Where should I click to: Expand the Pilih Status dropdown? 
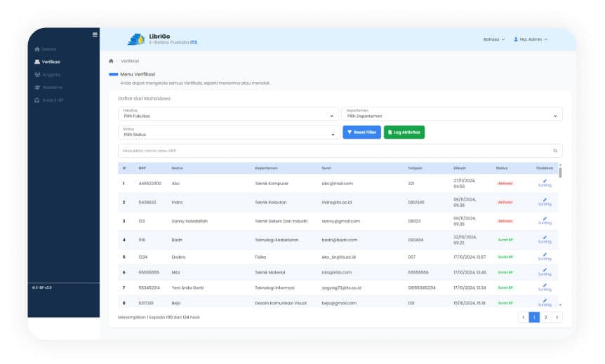point(229,133)
